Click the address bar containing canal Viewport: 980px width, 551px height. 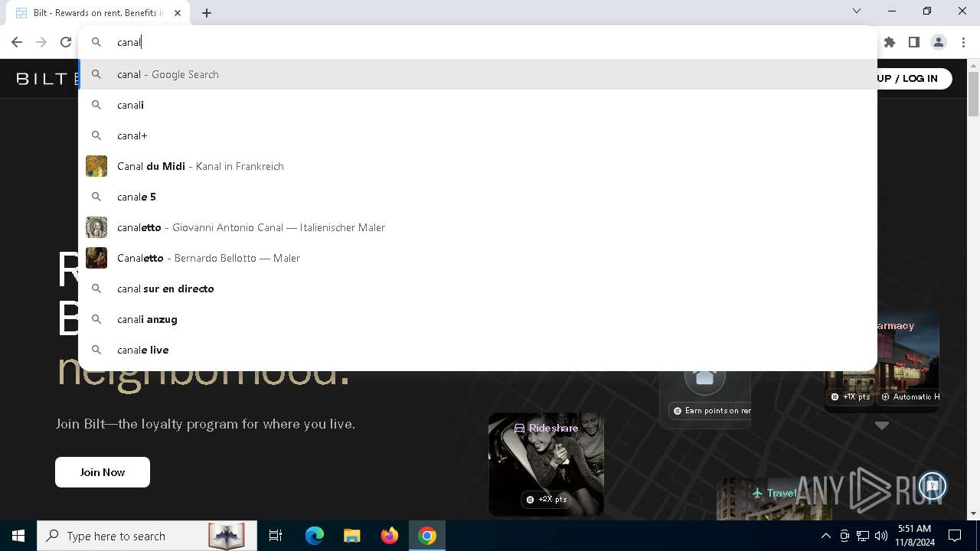479,42
